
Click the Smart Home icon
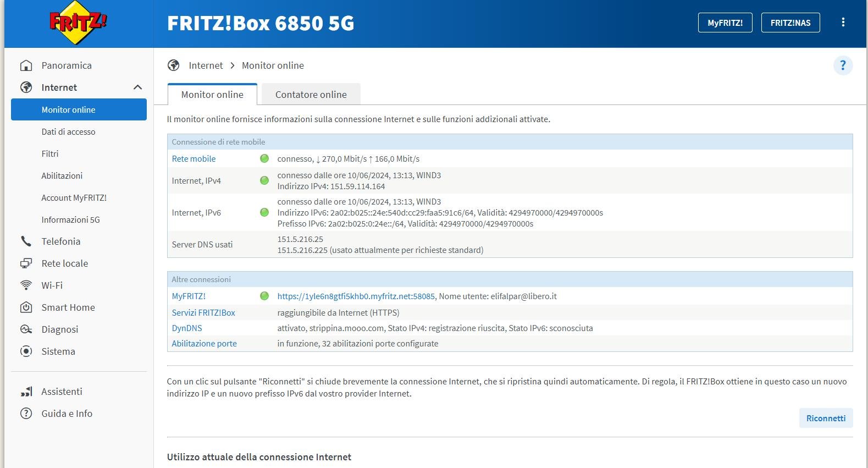click(x=26, y=307)
